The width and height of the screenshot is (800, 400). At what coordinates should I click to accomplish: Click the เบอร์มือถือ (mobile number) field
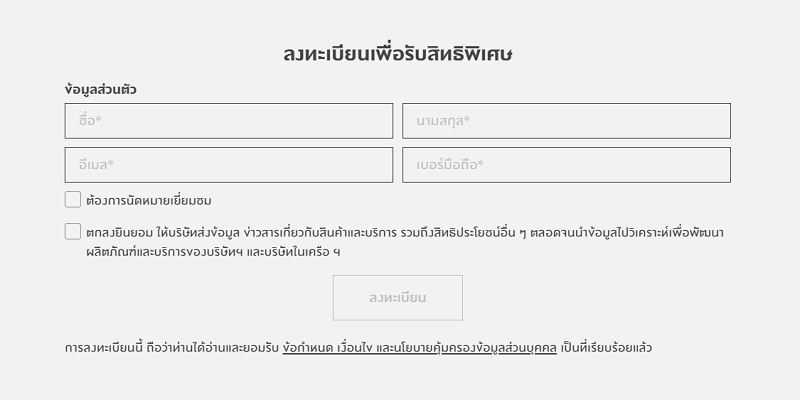[x=566, y=165]
